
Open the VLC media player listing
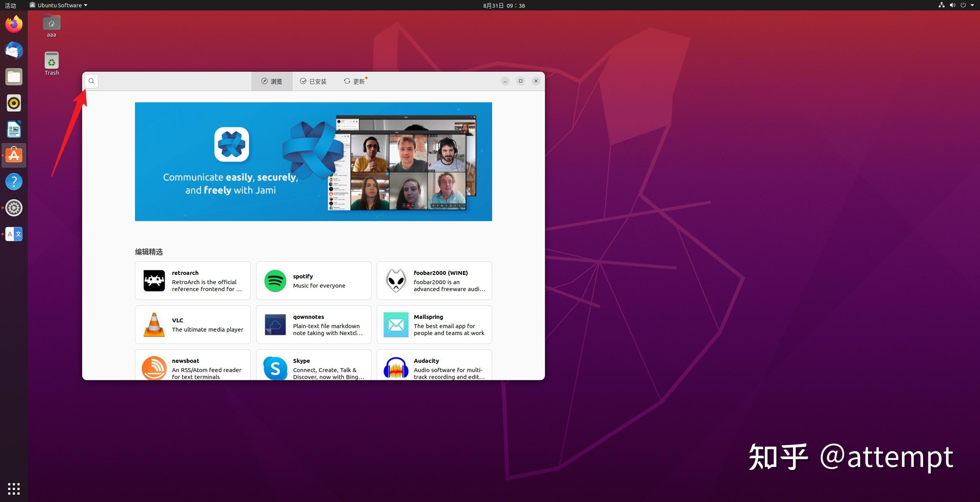(192, 324)
